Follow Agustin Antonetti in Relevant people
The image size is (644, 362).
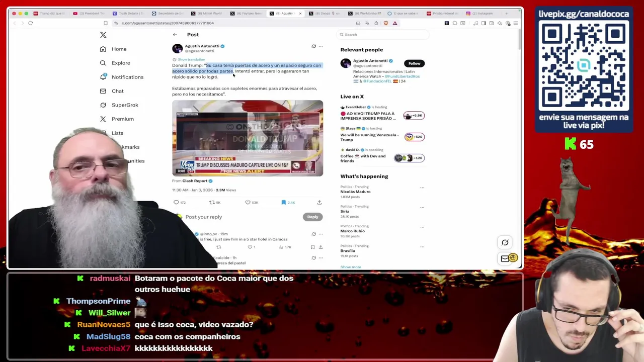point(414,63)
